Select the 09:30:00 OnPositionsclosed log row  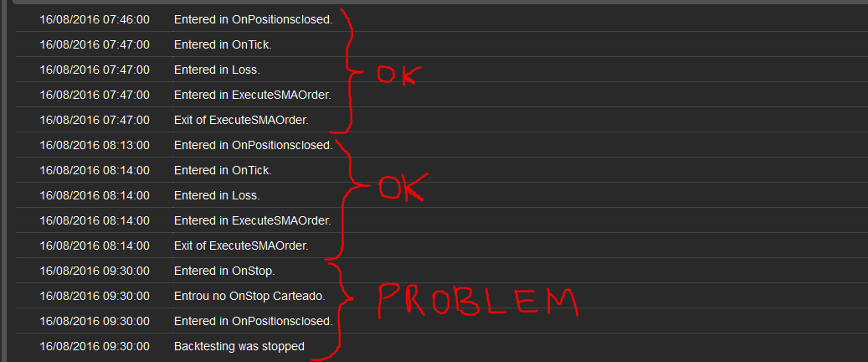(x=442, y=320)
